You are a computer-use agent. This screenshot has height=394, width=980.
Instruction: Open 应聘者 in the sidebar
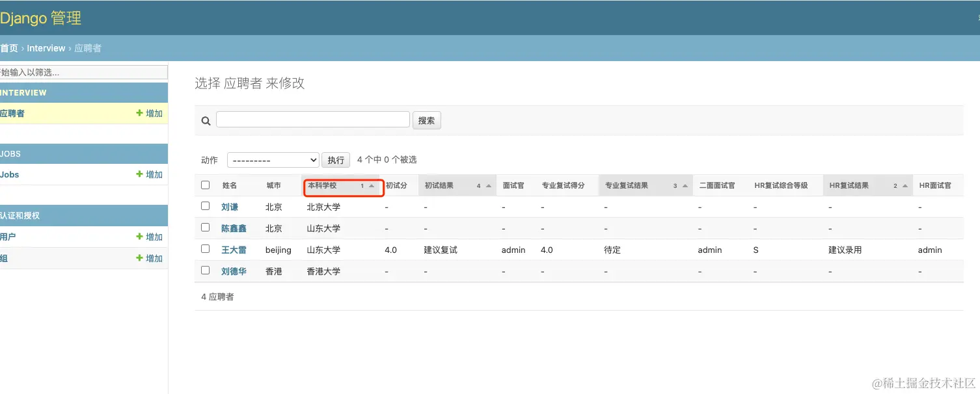pos(12,113)
